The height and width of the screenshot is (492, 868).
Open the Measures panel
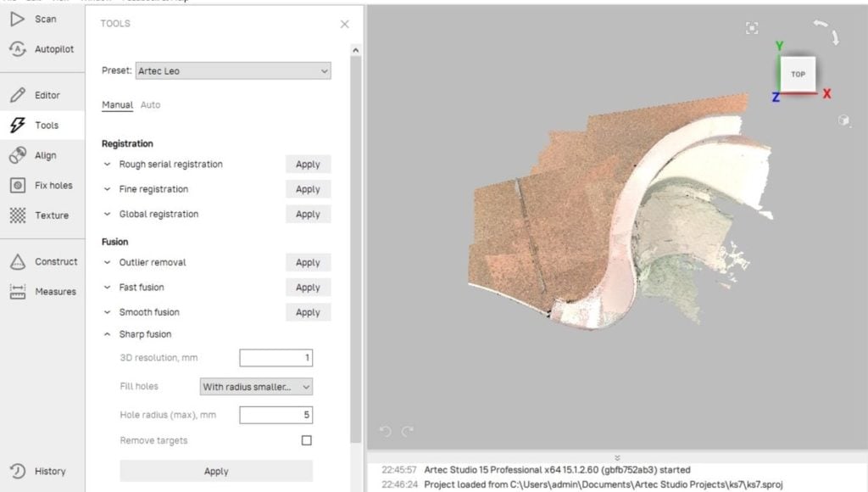[42, 291]
